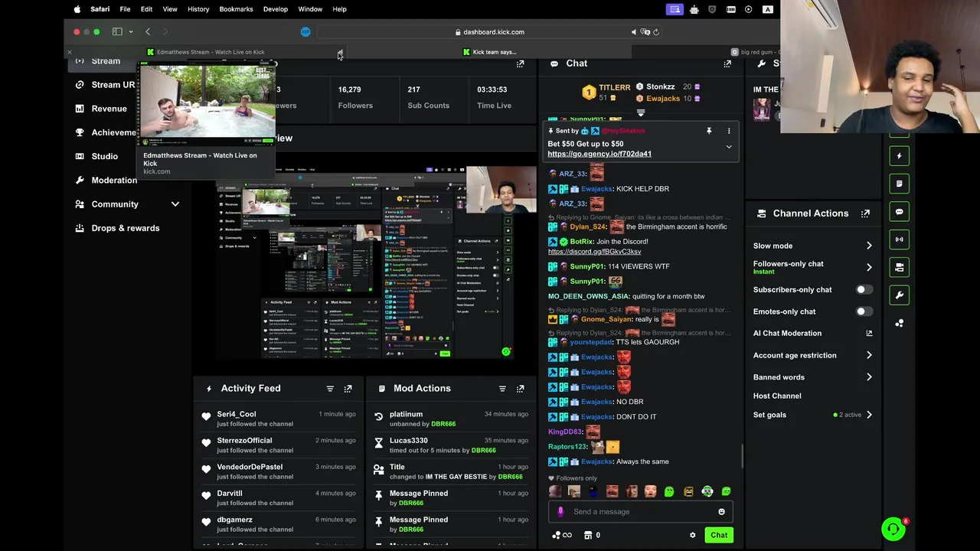
Task: Expand the Community sidebar chevron
Action: tap(175, 204)
